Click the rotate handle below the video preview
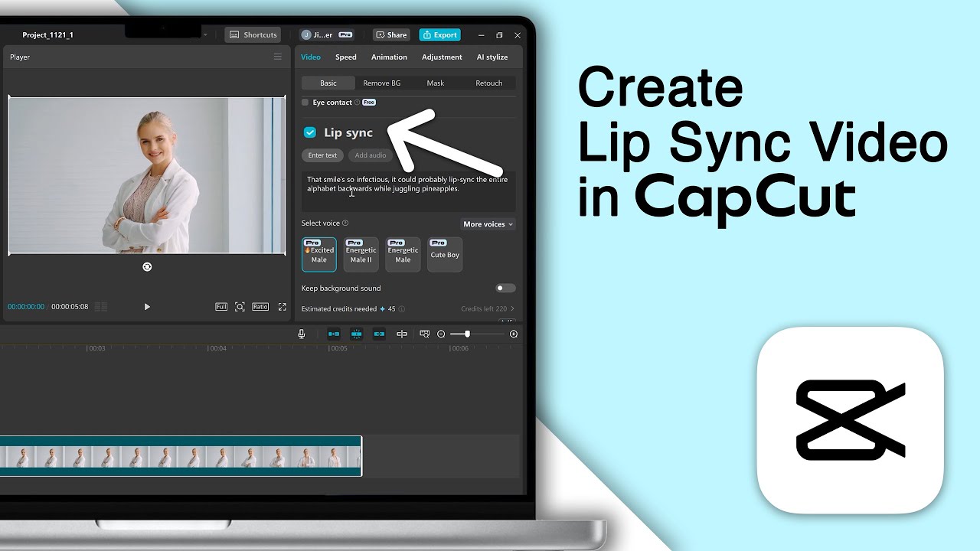The image size is (980, 551). click(x=147, y=267)
